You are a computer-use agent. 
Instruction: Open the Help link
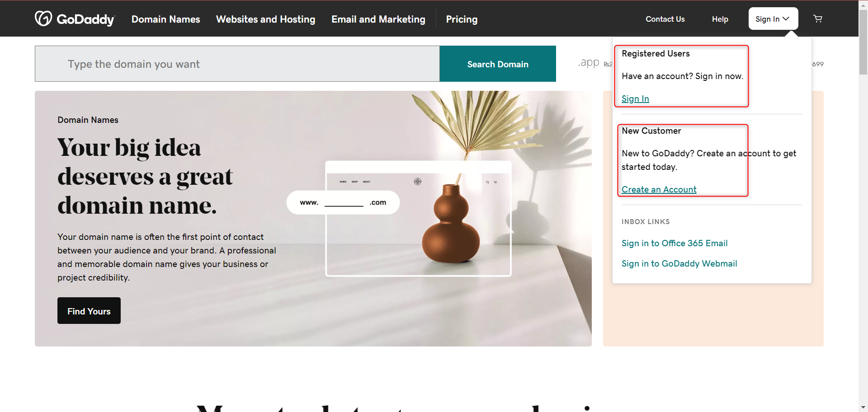coord(720,19)
